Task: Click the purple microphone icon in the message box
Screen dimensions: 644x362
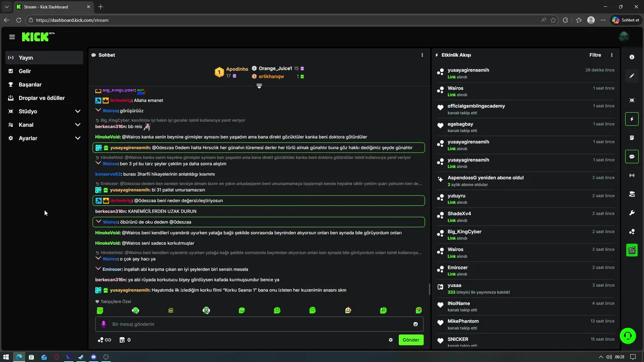Action: tap(104, 324)
